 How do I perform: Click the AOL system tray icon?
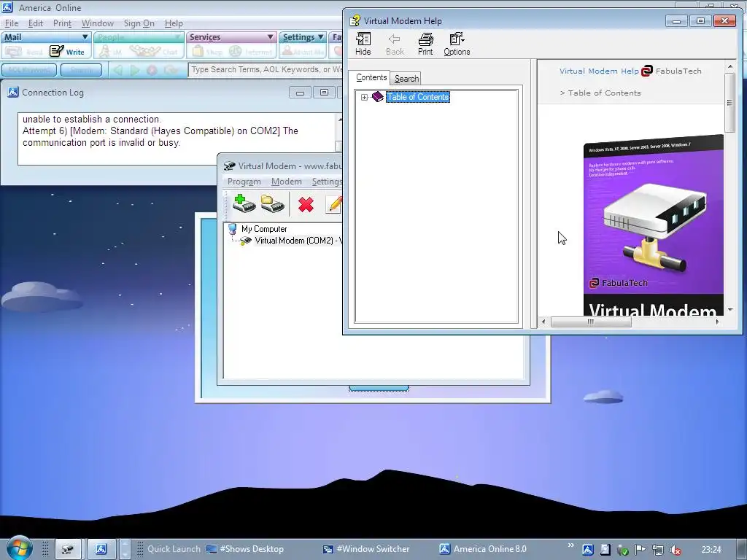pos(588,550)
